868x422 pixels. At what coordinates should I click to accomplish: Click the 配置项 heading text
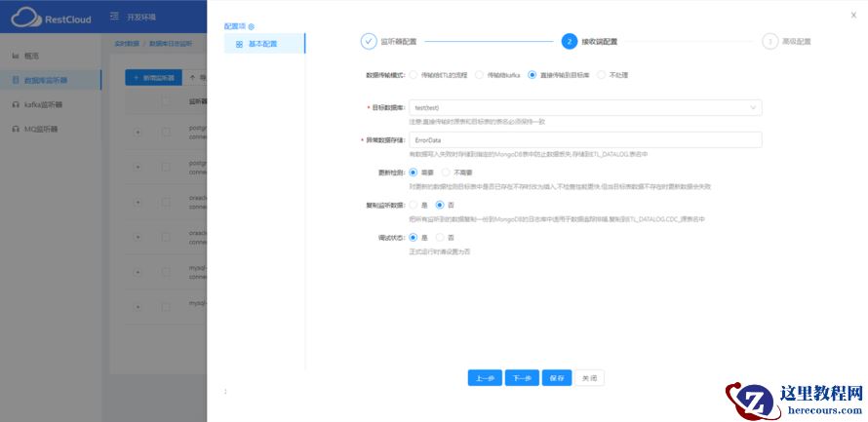point(235,26)
